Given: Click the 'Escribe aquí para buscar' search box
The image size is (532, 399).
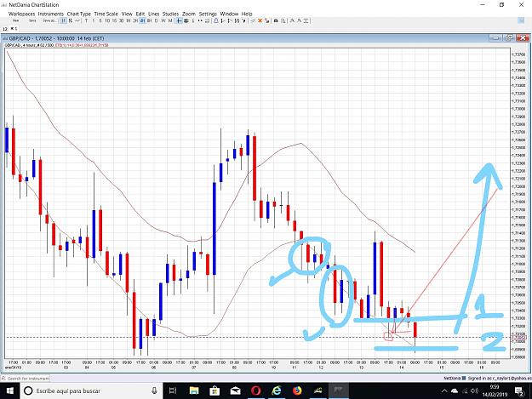Looking at the screenshot, I should 91,390.
